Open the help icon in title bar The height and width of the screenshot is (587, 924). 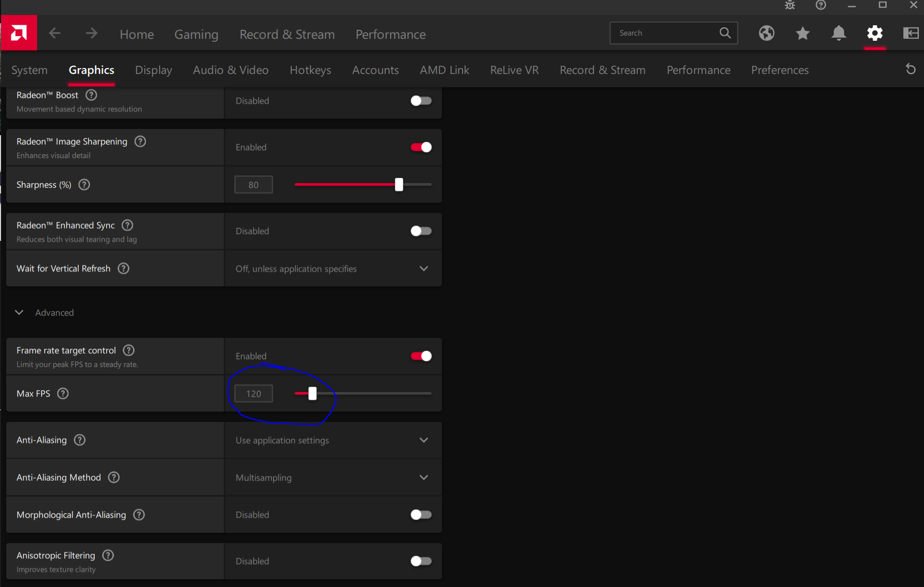pyautogui.click(x=821, y=5)
